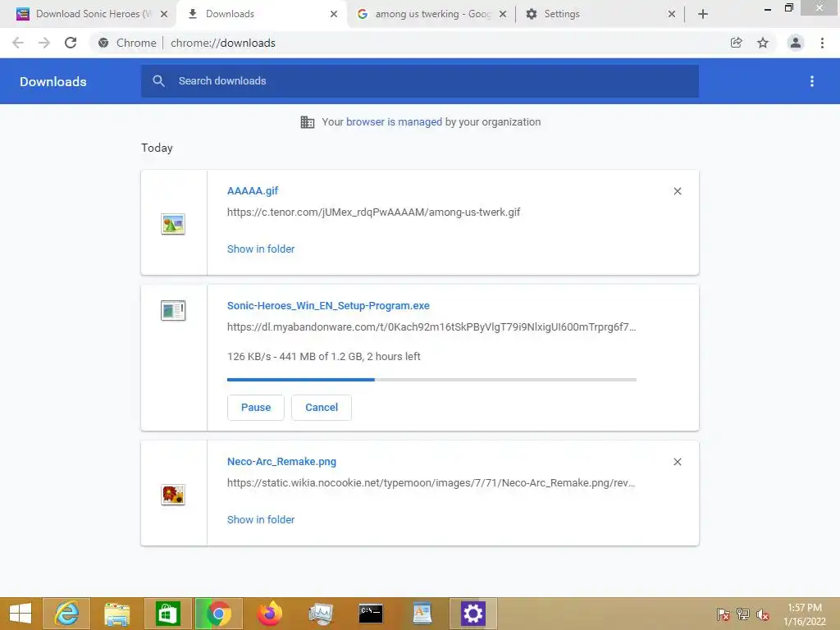The width and height of the screenshot is (840, 630).
Task: Open the AAAAA.gif file link
Action: pyautogui.click(x=253, y=190)
